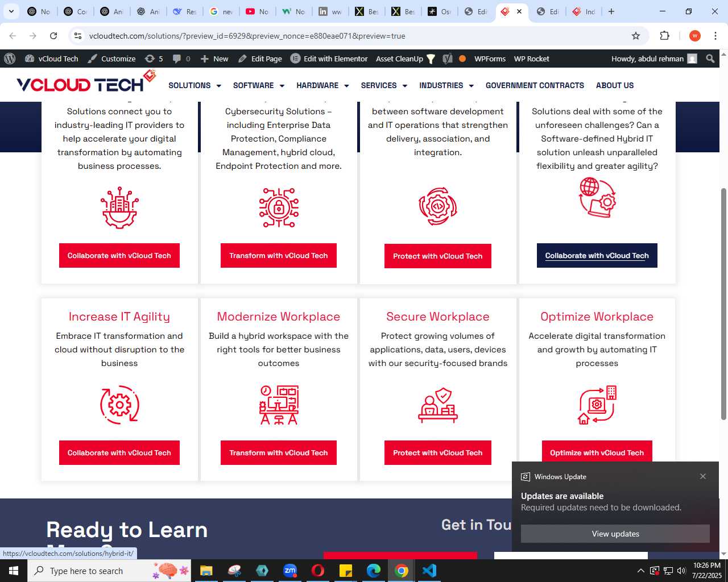Click Transform button under Modernize Workplace
This screenshot has height=582, width=728.
click(x=279, y=453)
